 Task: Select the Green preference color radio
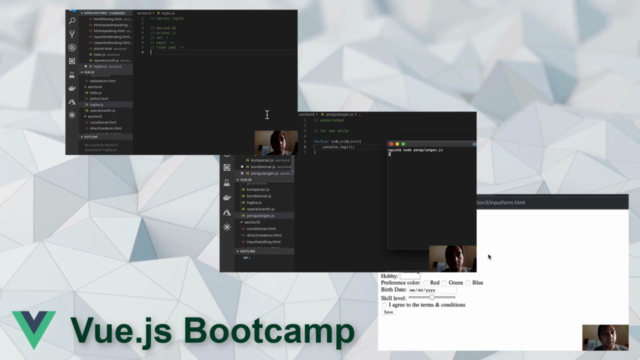[x=444, y=283]
